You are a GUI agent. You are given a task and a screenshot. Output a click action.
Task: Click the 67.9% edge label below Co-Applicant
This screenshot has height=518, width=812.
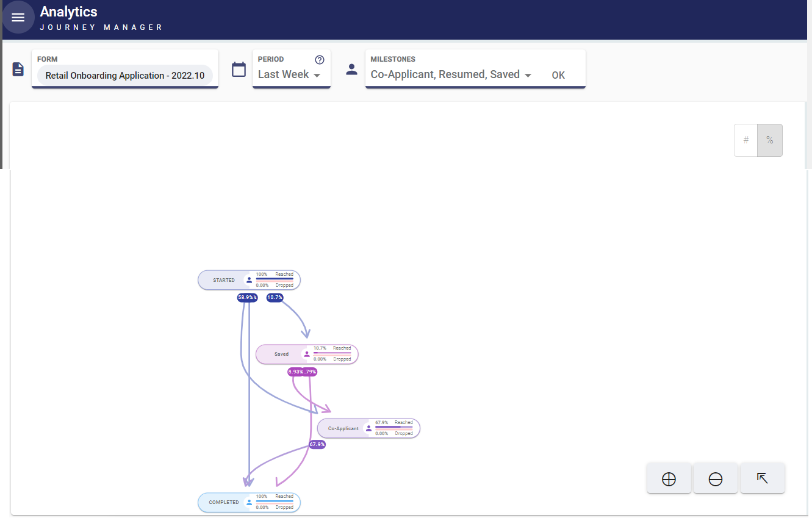point(317,445)
